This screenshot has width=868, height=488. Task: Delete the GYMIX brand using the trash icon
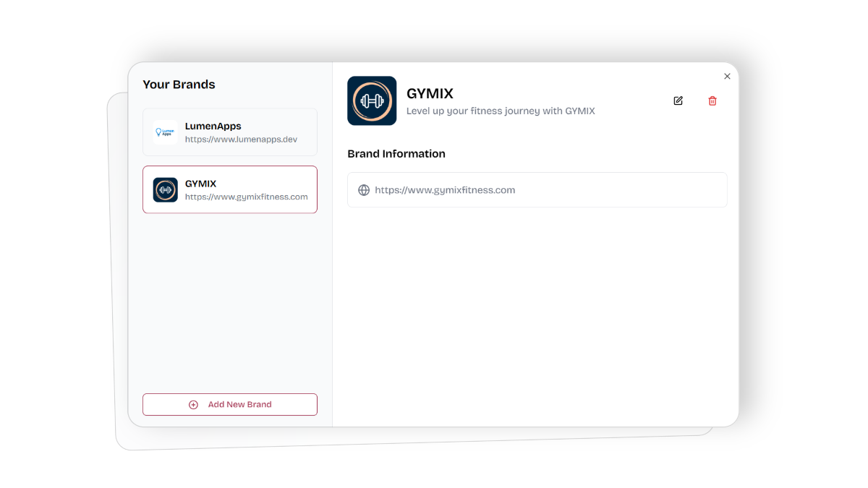coord(712,100)
